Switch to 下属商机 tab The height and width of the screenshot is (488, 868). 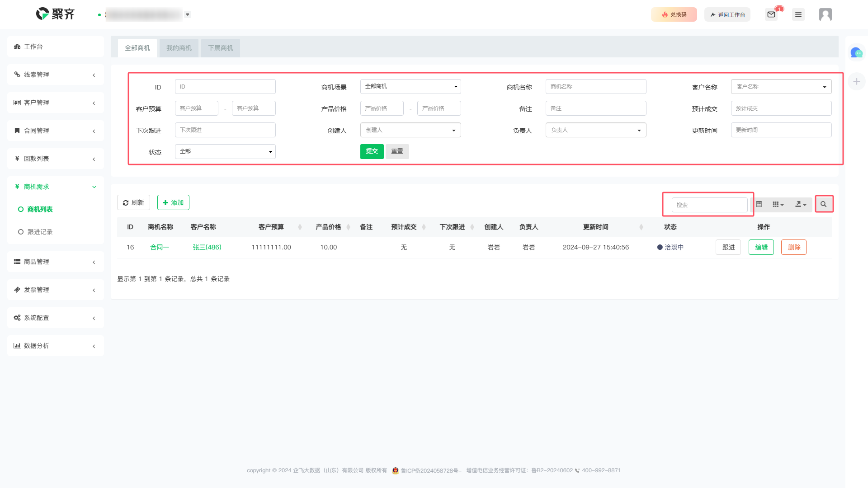click(221, 48)
